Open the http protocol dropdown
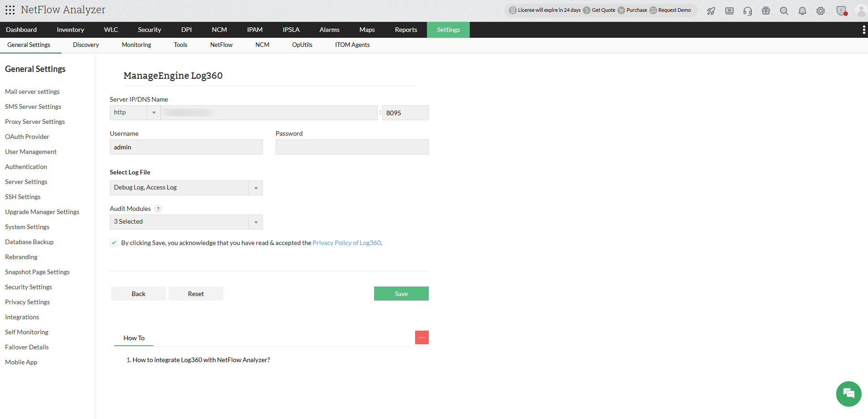Image resolution: width=868 pixels, height=419 pixels. [135, 112]
